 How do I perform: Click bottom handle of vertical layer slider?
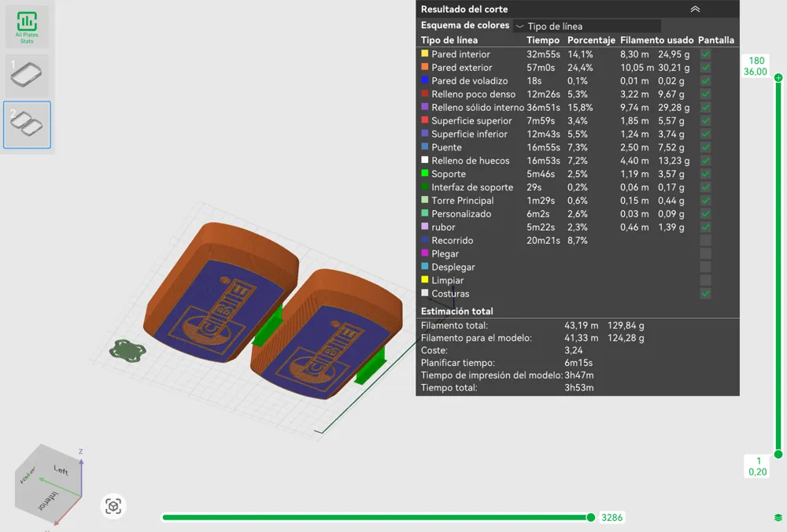778,454
